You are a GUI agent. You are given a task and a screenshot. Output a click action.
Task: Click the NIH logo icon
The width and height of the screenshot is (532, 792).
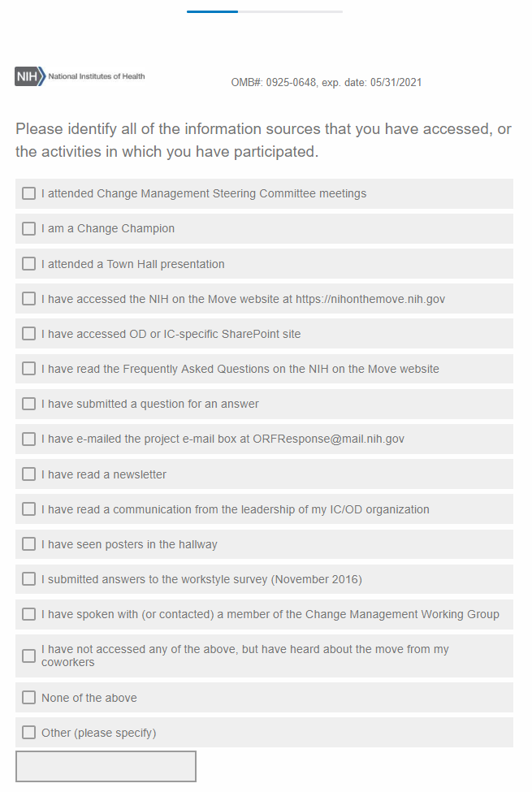click(30, 76)
